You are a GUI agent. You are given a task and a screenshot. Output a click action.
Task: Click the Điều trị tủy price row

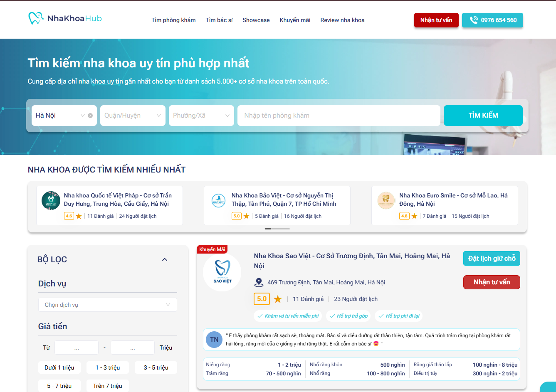[x=465, y=373]
